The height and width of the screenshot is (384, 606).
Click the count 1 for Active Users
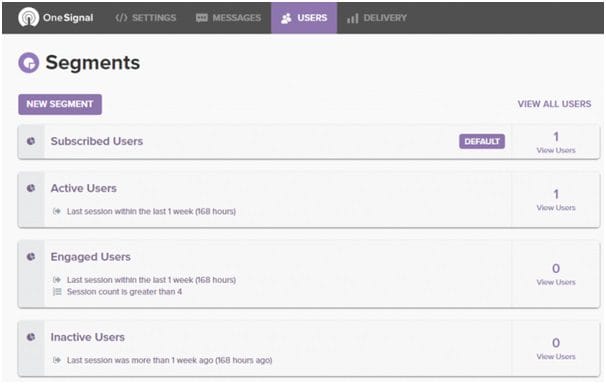[x=556, y=194]
